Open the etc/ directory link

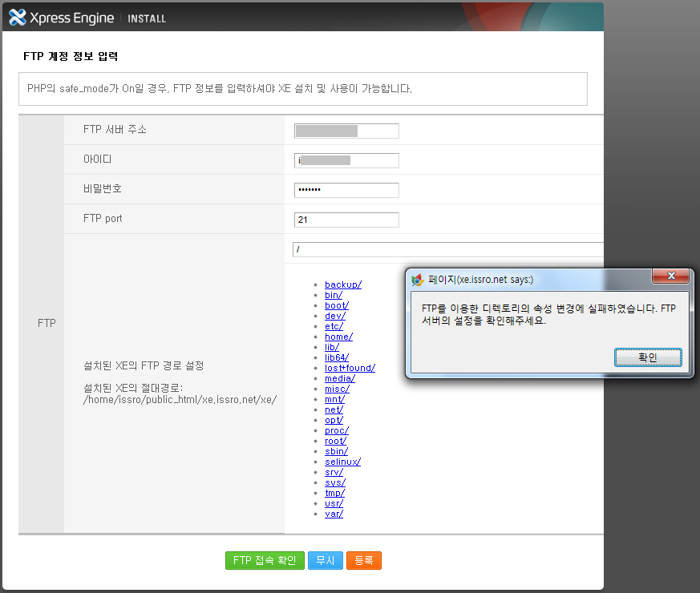point(334,326)
